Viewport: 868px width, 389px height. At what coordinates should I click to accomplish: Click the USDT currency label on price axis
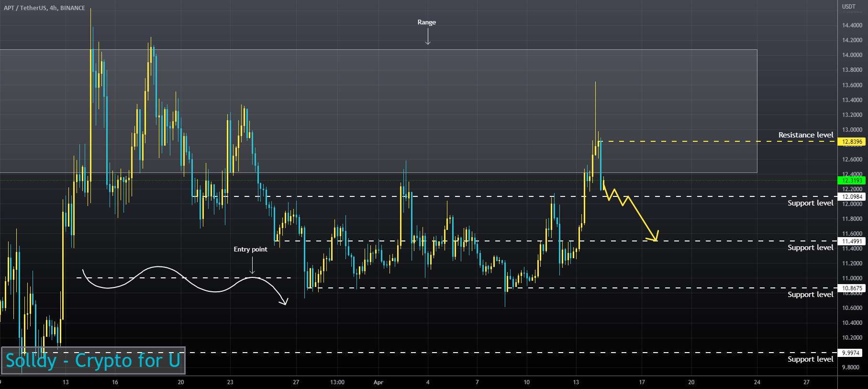tap(849, 7)
